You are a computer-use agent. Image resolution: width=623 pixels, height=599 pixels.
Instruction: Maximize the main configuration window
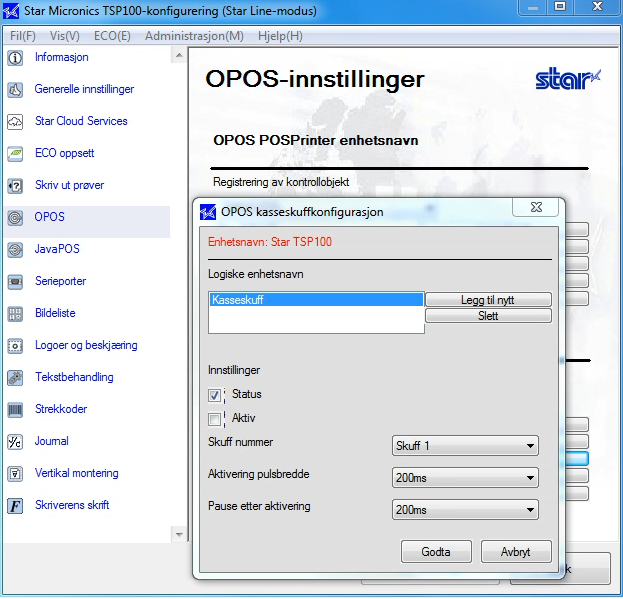pyautogui.click(x=560, y=7)
